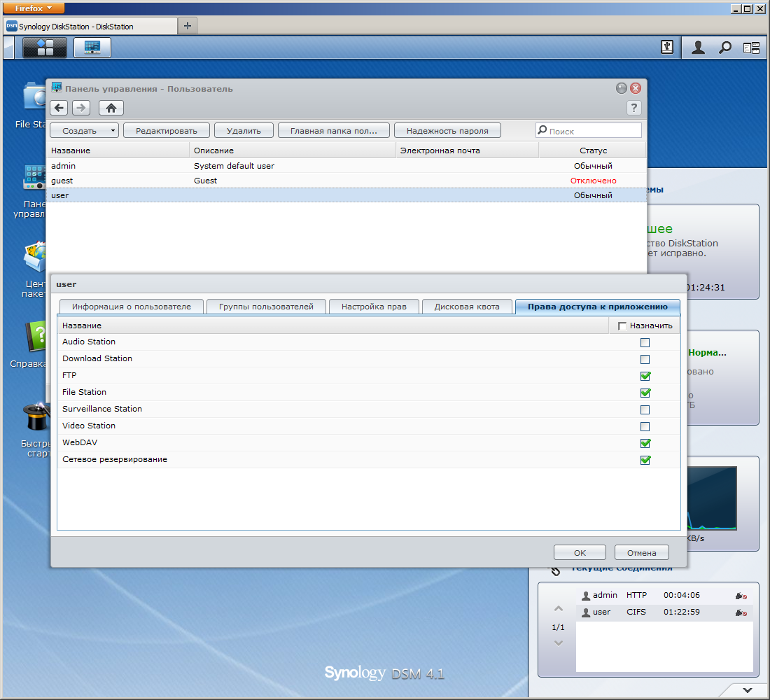This screenshot has width=770, height=700.
Task: Open Control Panel help question mark
Action: [x=634, y=108]
